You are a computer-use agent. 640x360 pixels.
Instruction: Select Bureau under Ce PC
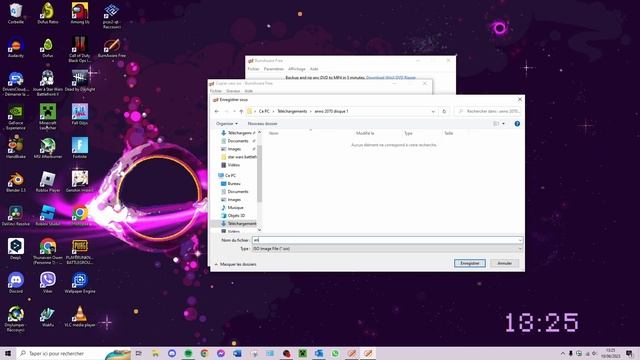coord(234,184)
